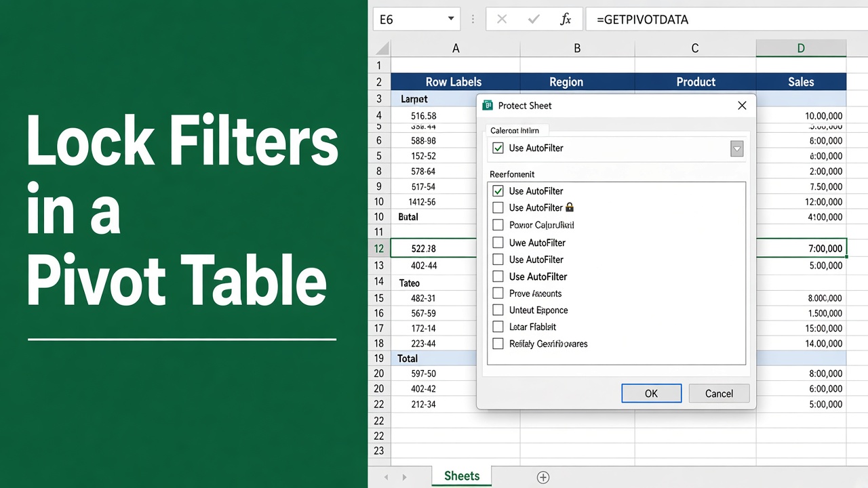This screenshot has height=488, width=868.
Task: Select row 23 header
Action: [379, 451]
